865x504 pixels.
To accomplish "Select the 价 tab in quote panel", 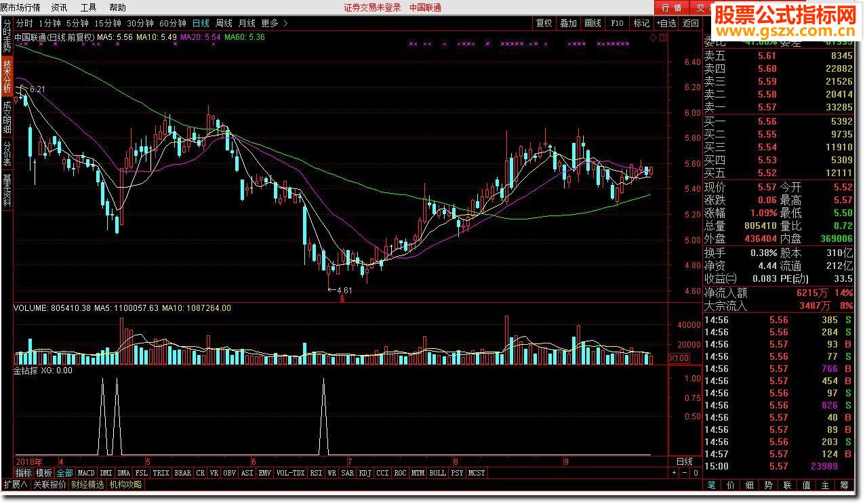I will coord(731,485).
